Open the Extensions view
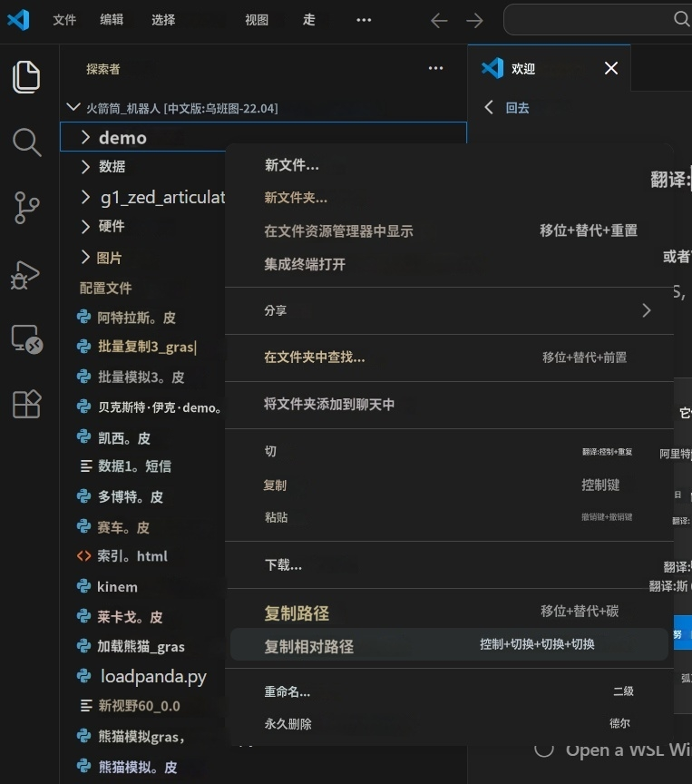 26,404
